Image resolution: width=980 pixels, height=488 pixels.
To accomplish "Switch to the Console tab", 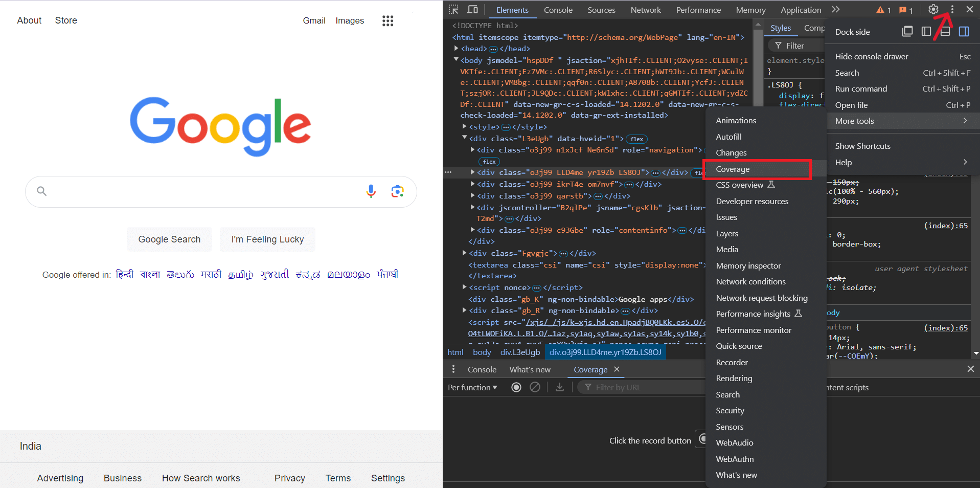I will tap(558, 10).
